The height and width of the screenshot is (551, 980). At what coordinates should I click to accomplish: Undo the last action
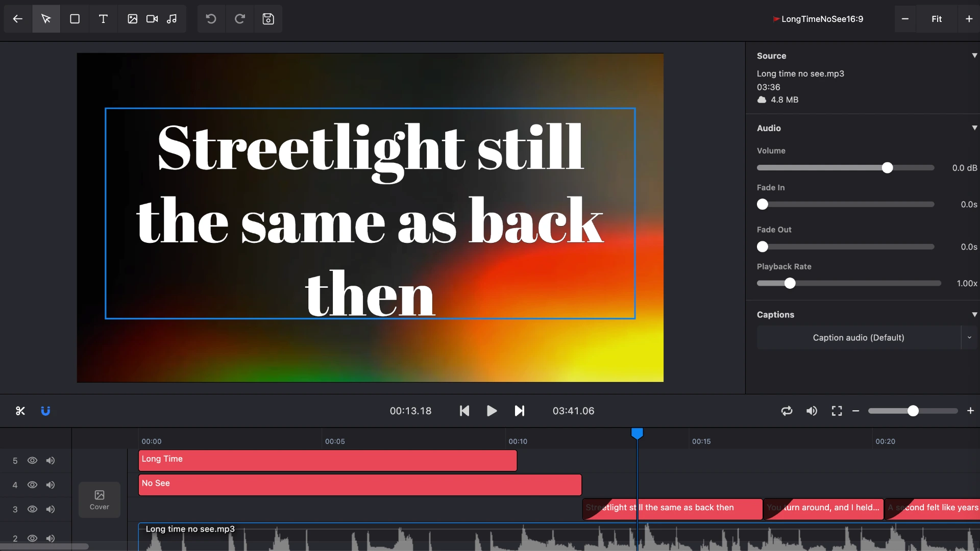click(211, 19)
